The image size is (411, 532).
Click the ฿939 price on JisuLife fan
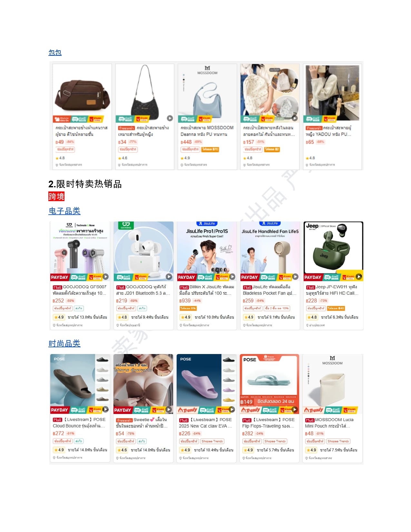point(185,300)
